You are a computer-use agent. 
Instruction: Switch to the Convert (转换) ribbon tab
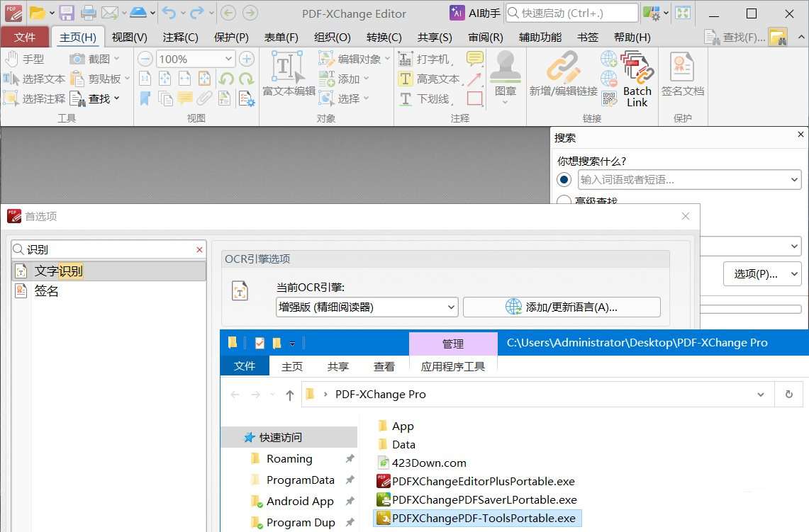pyautogui.click(x=384, y=37)
